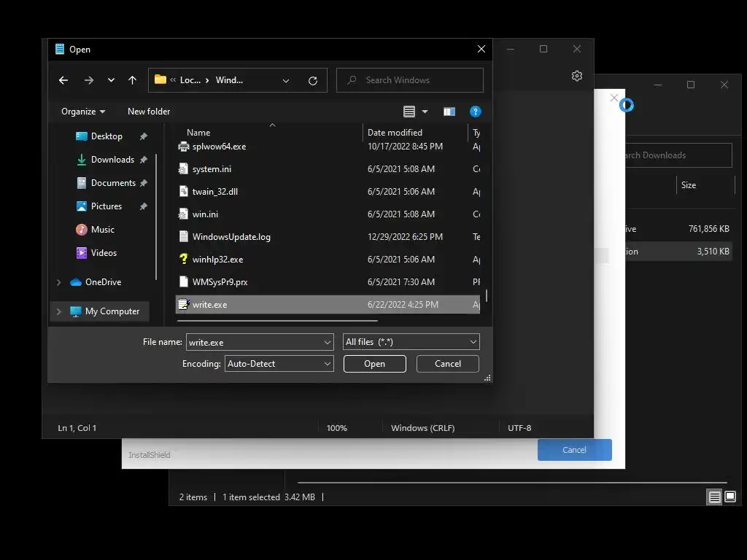
Task: Close the Open dialog
Action: pyautogui.click(x=481, y=49)
